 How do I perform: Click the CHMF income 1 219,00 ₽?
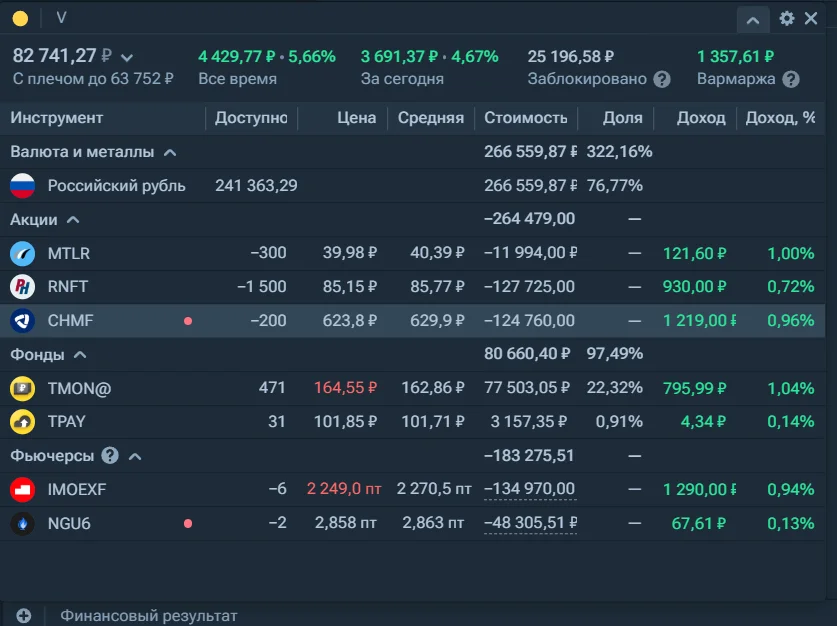699,321
